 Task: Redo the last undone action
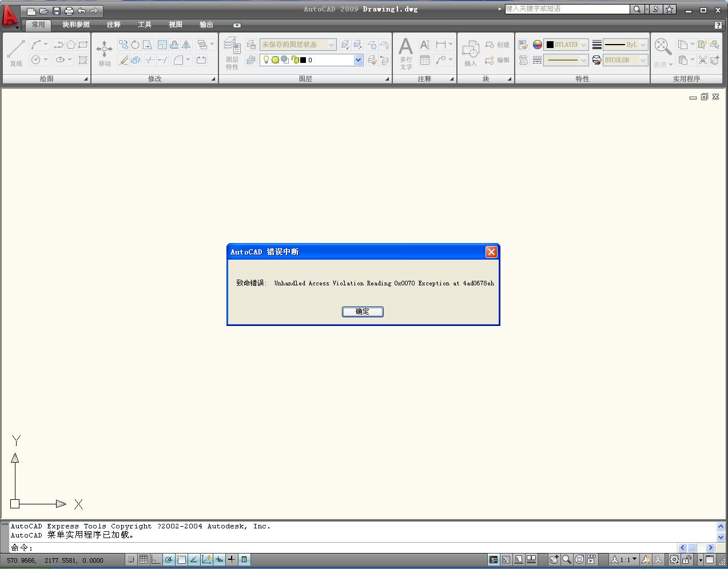click(94, 11)
